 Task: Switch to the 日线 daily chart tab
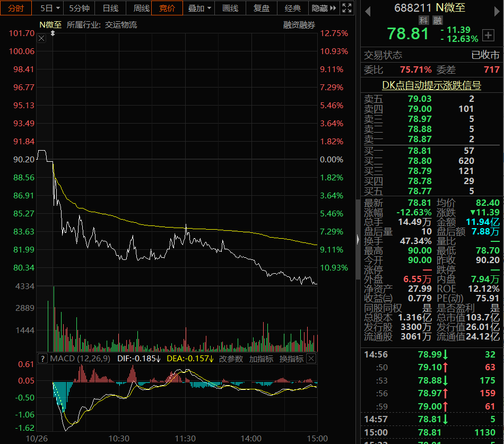(110, 8)
